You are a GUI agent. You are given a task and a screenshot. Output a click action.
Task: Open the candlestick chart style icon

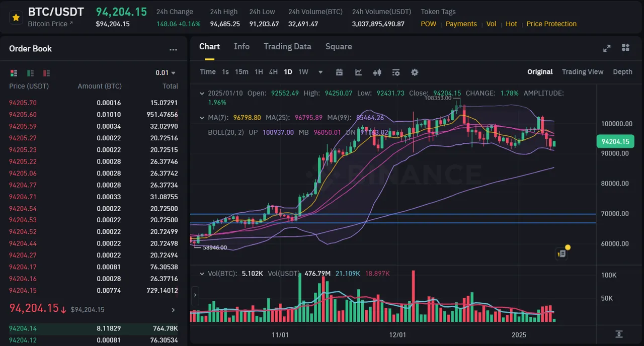point(377,72)
